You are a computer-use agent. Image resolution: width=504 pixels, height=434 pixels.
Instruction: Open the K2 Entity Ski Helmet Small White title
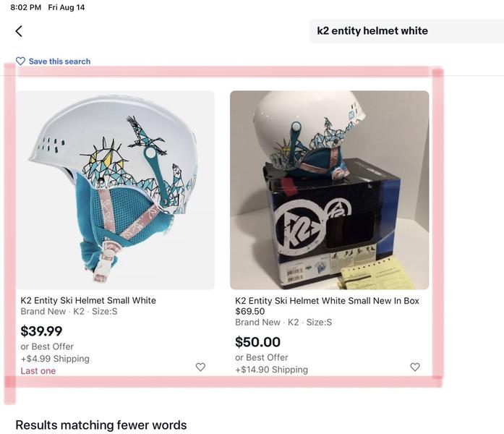[88, 300]
